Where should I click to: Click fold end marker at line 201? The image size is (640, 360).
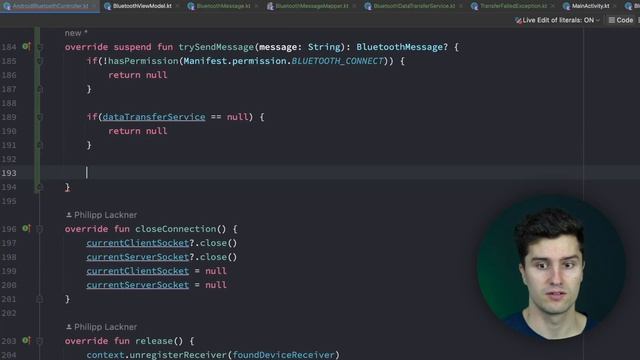[40, 299]
